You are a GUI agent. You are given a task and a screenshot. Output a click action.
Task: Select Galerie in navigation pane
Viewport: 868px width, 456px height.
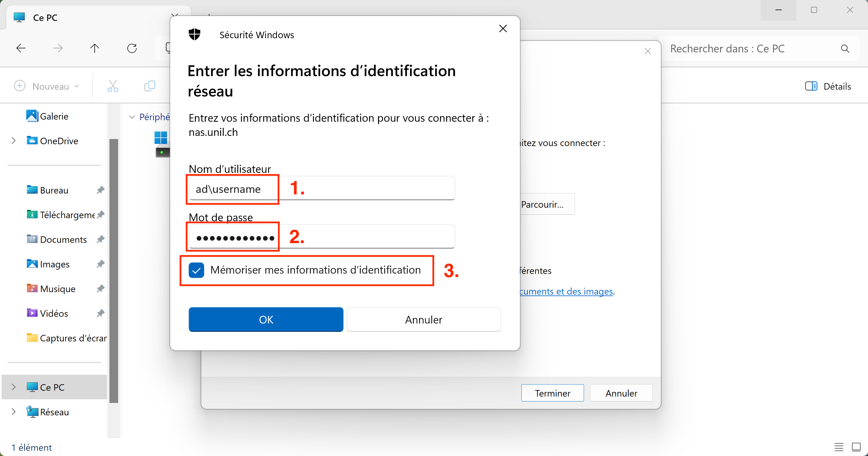tap(54, 116)
